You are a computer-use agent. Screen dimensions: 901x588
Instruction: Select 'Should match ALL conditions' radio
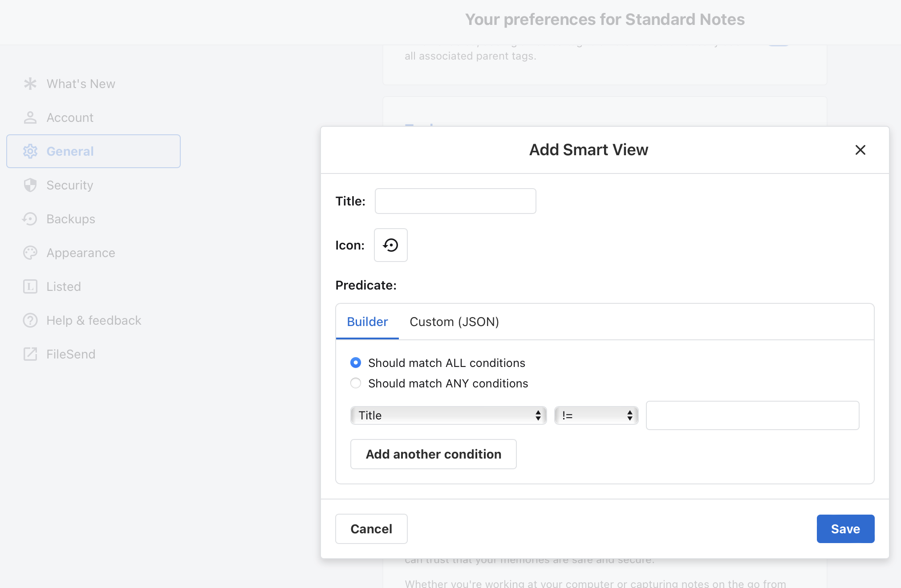355,363
